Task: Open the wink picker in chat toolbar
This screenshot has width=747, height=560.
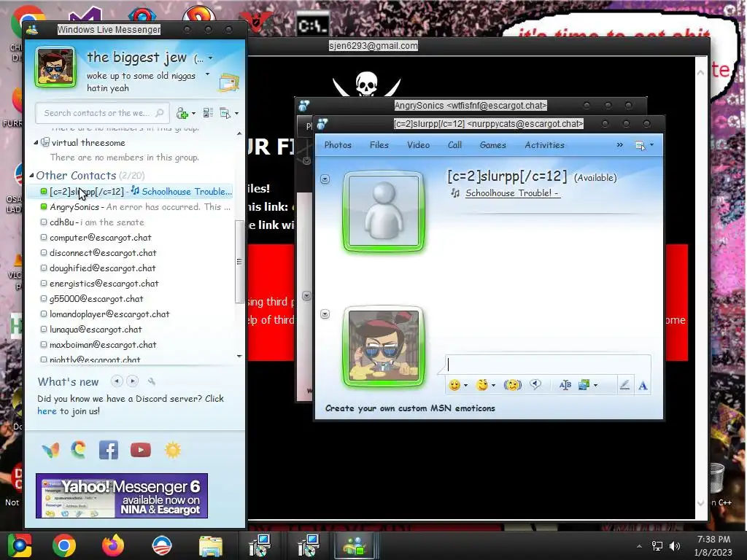Action: pyautogui.click(x=482, y=385)
